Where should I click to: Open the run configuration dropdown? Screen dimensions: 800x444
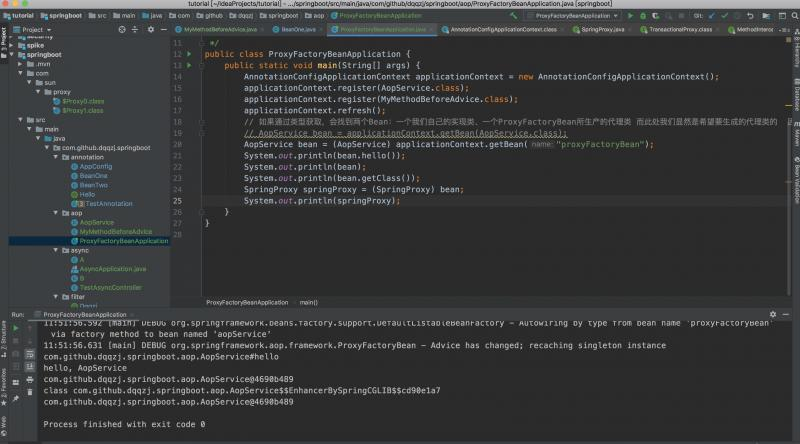coord(573,16)
